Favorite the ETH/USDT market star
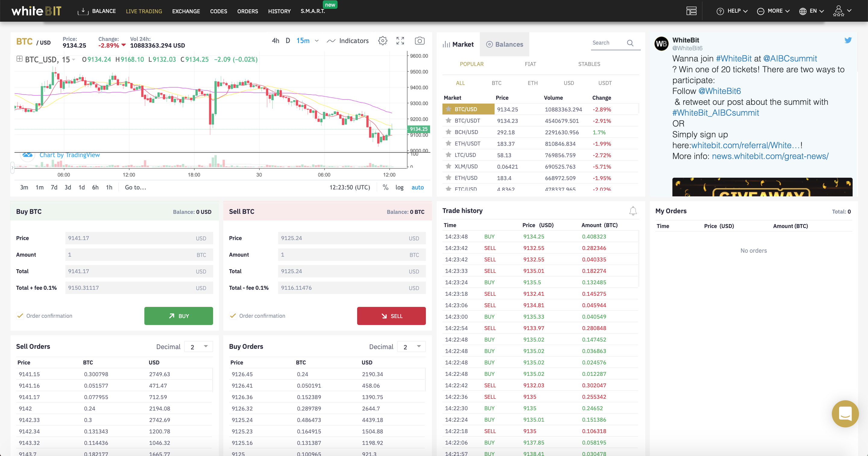 448,143
